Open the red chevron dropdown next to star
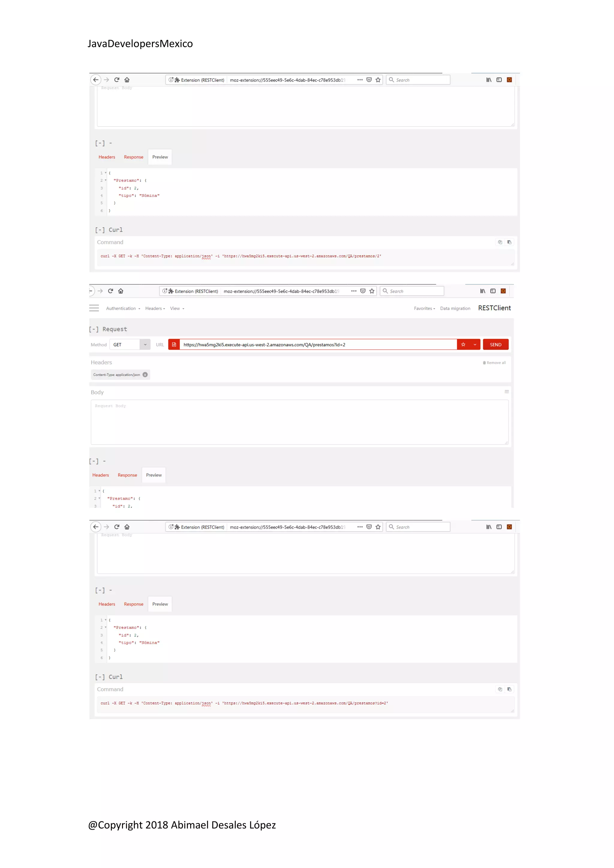614x868 pixels. pos(475,344)
